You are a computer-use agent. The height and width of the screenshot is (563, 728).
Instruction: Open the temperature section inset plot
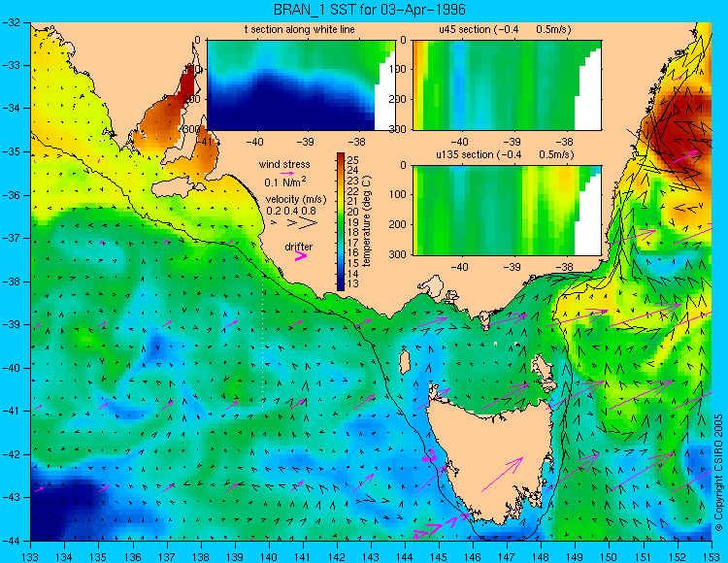coord(301,85)
